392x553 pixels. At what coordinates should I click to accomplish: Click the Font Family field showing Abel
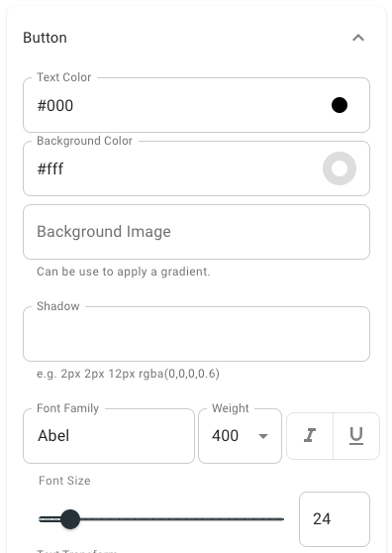[109, 436]
